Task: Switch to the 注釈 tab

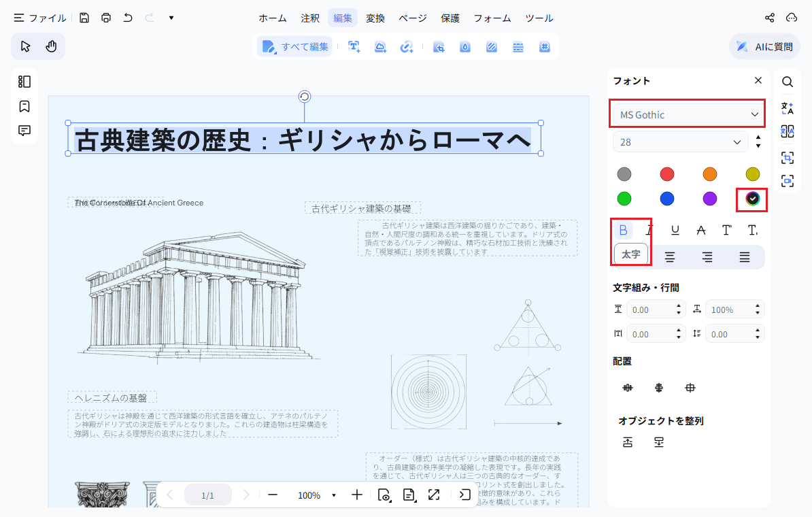Action: click(x=309, y=18)
